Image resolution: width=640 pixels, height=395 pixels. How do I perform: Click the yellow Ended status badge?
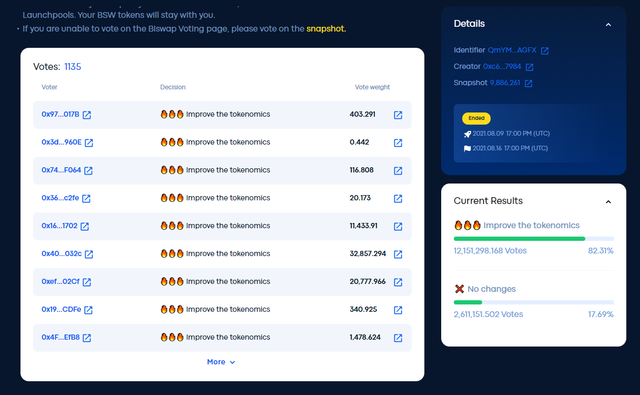[x=476, y=118]
